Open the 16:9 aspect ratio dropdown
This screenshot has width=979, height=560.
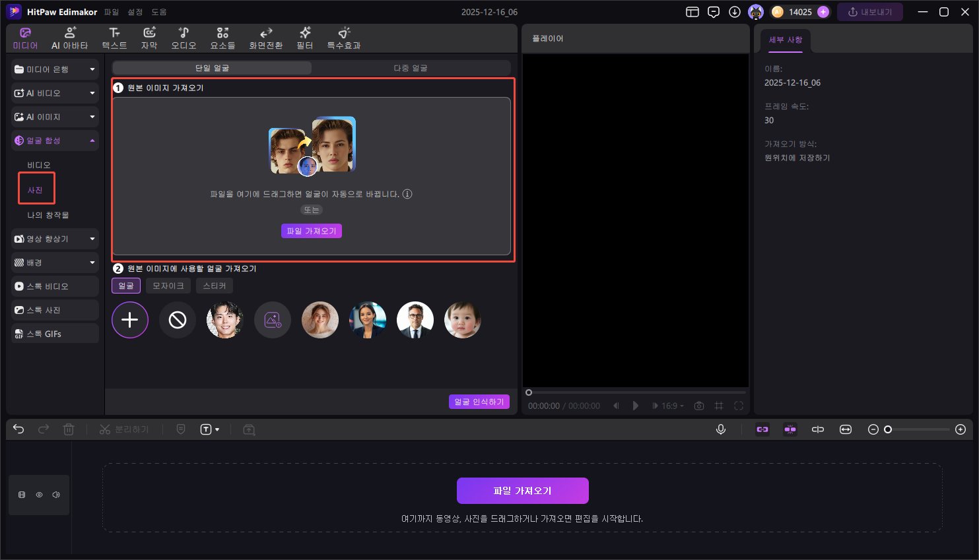(x=668, y=406)
